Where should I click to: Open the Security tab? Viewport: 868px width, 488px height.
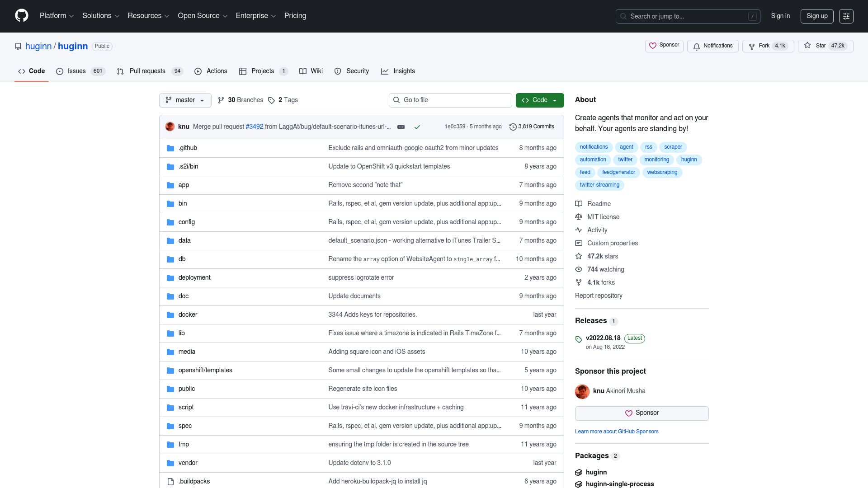point(352,71)
